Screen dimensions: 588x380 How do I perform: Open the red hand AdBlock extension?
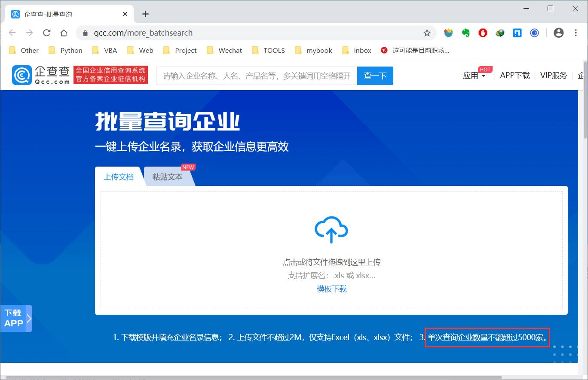click(x=483, y=33)
